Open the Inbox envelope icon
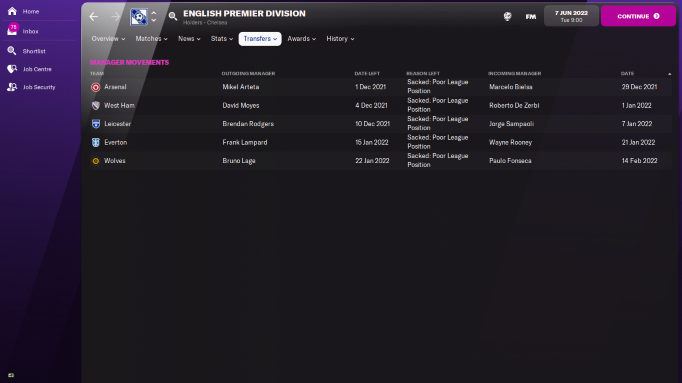Image resolution: width=682 pixels, height=383 pixels. click(x=12, y=31)
